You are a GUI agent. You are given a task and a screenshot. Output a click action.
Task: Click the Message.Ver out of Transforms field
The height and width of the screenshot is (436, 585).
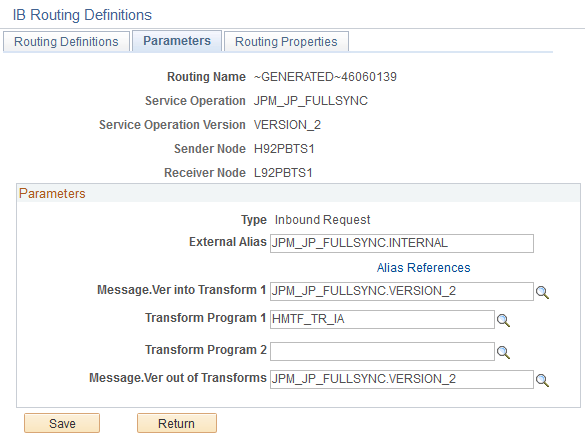click(402, 379)
